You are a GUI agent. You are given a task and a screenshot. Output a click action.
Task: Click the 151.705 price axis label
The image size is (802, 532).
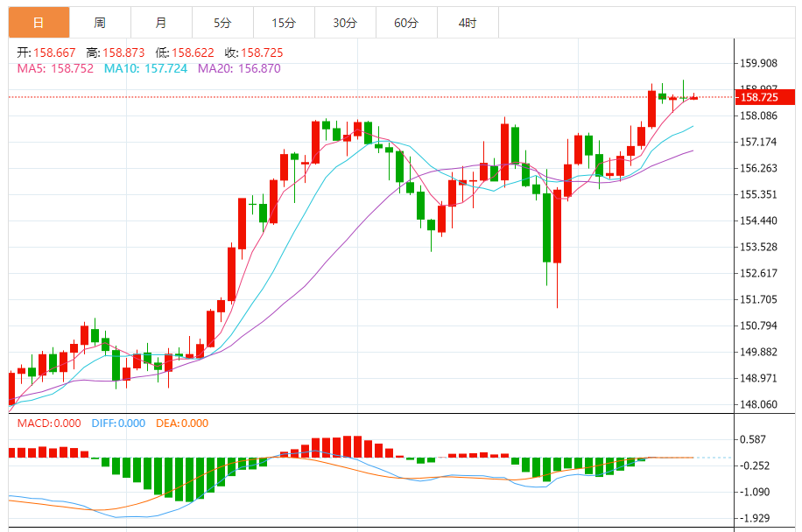(x=758, y=299)
